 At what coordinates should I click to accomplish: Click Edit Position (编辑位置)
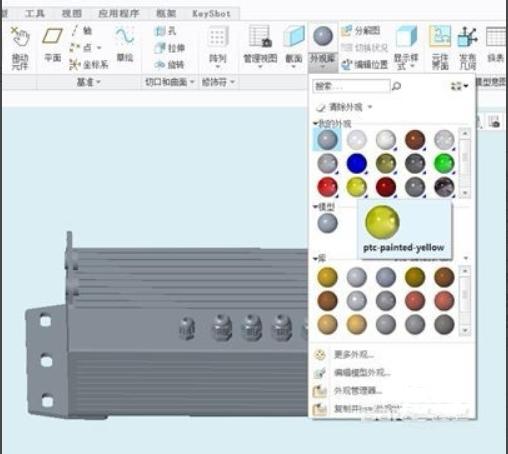point(365,64)
